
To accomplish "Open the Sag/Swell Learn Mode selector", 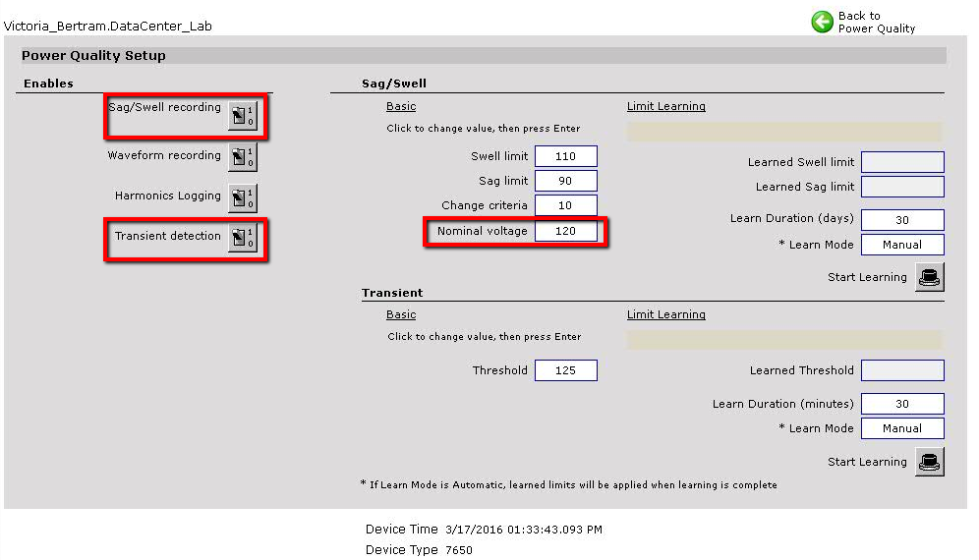I will (x=901, y=245).
